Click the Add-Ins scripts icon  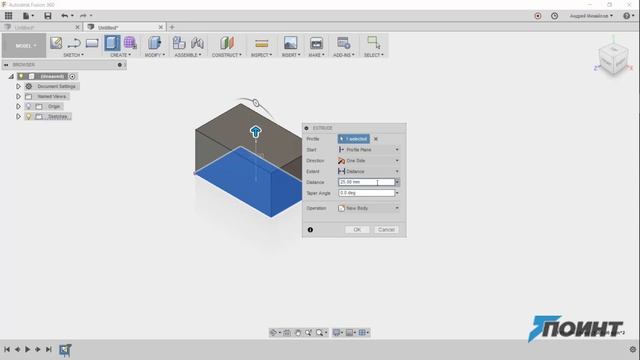click(x=344, y=43)
